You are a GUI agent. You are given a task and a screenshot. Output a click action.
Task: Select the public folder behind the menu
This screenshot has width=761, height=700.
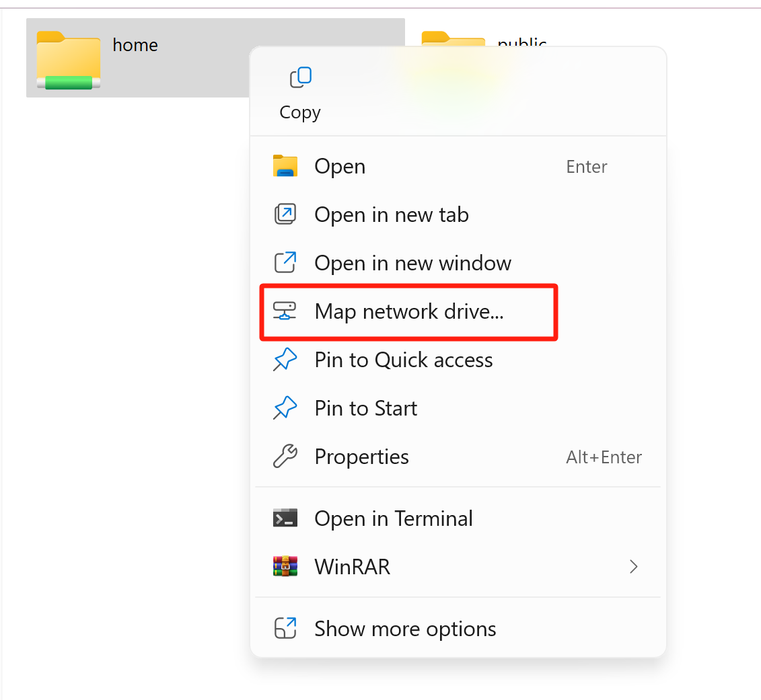pos(454,39)
